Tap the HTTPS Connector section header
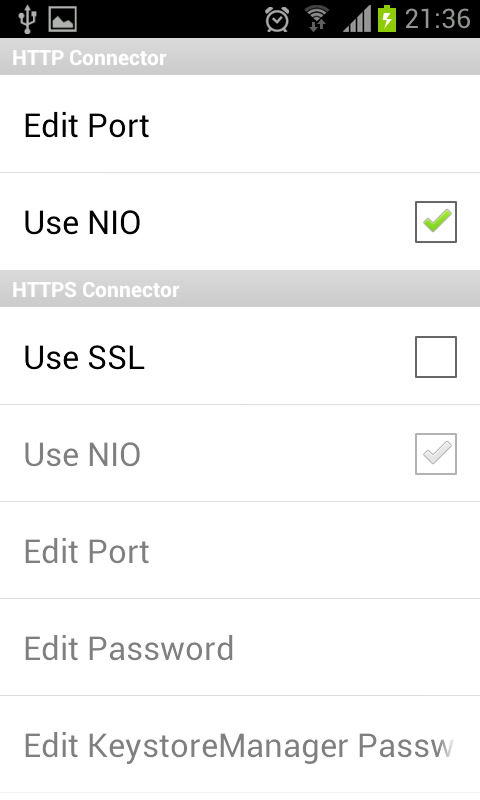 point(240,289)
